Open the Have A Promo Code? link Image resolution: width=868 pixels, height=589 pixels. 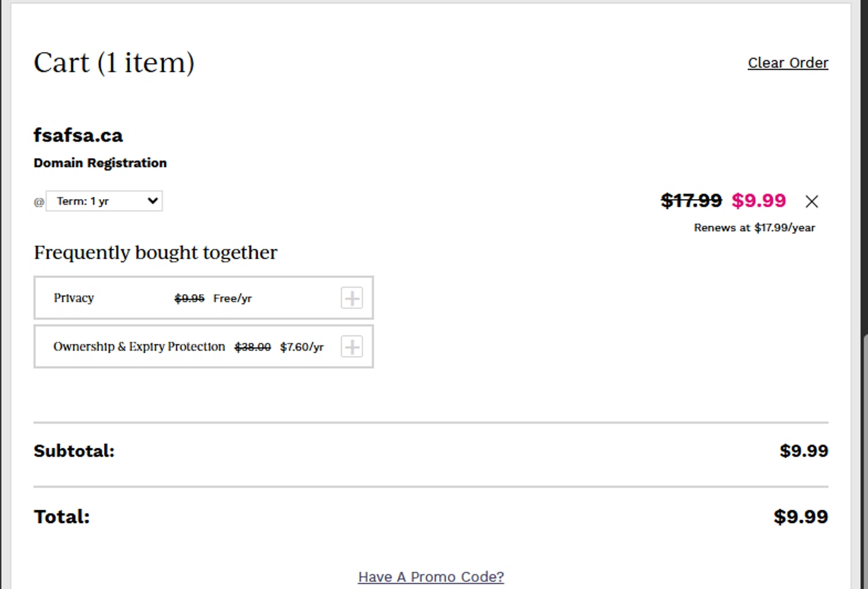[431, 577]
